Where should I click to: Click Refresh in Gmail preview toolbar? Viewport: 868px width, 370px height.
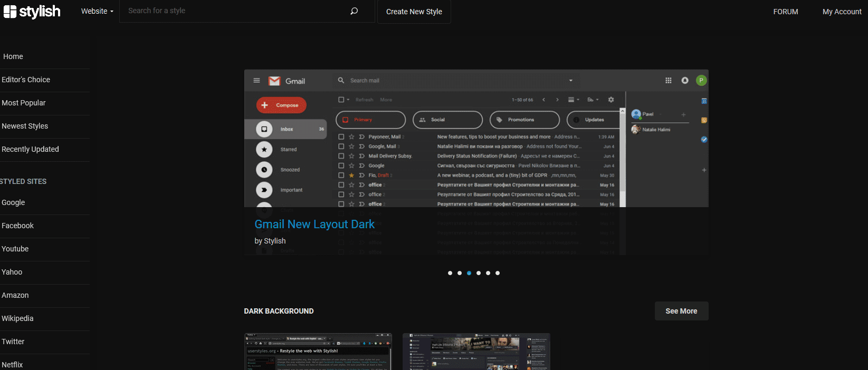[364, 100]
